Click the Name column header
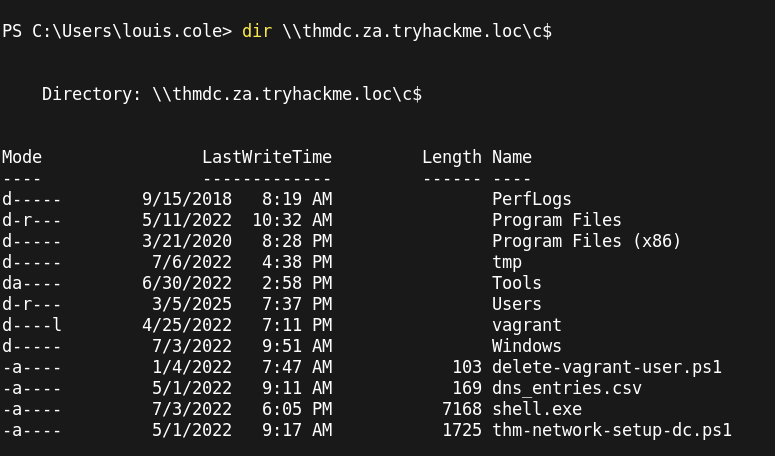775x456 pixels. click(x=511, y=157)
